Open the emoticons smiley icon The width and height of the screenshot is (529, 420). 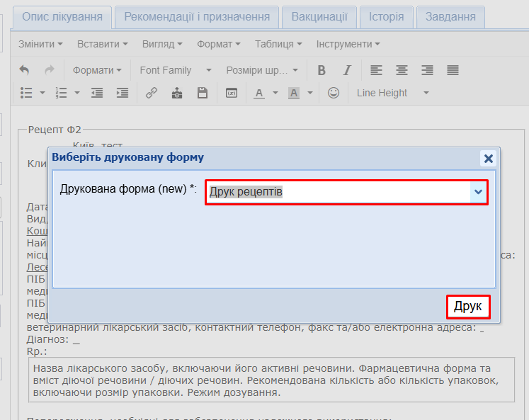(334, 93)
